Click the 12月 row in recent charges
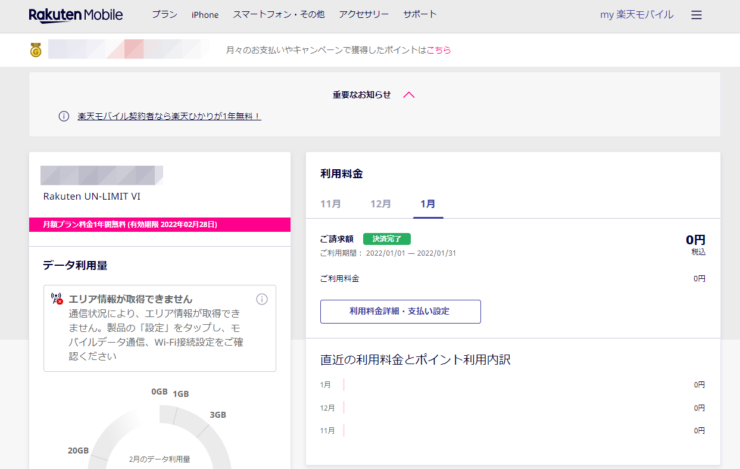 pos(512,408)
